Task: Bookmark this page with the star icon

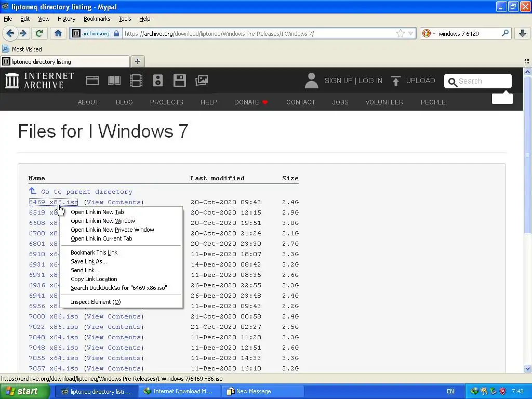Action: pos(401,33)
